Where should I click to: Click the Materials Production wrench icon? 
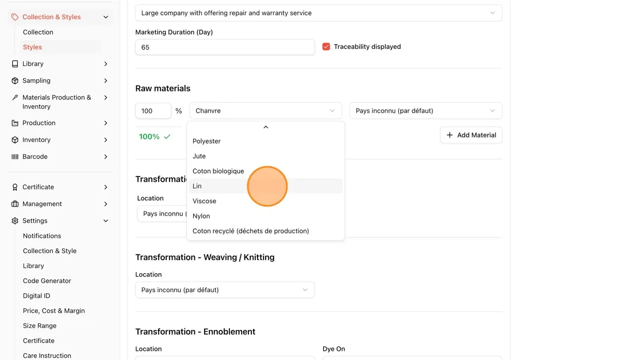click(x=15, y=97)
